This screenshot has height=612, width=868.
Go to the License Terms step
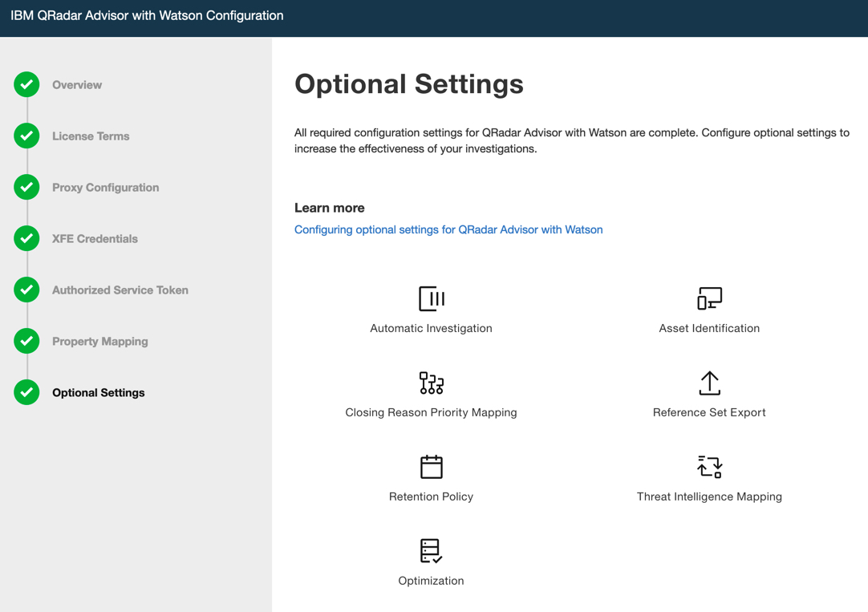point(91,136)
